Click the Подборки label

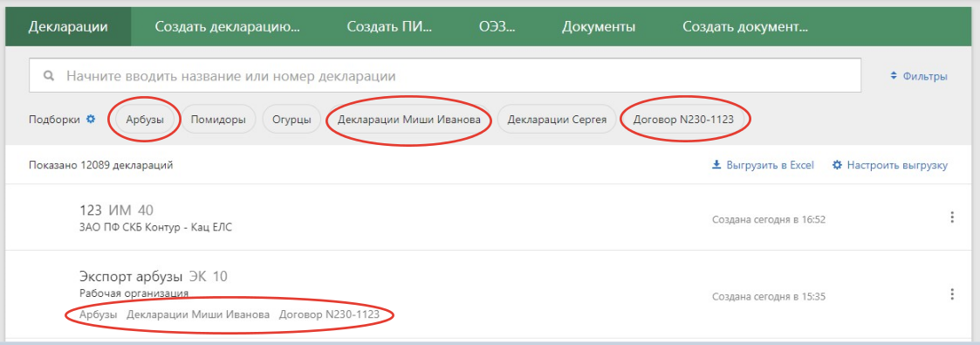tap(54, 120)
